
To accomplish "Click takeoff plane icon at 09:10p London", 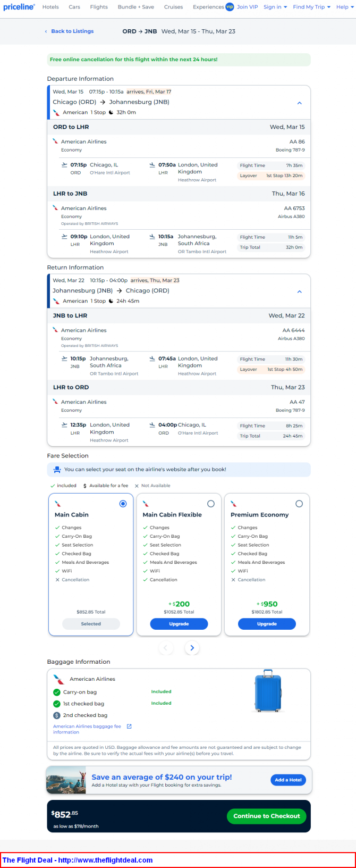I will [x=65, y=237].
